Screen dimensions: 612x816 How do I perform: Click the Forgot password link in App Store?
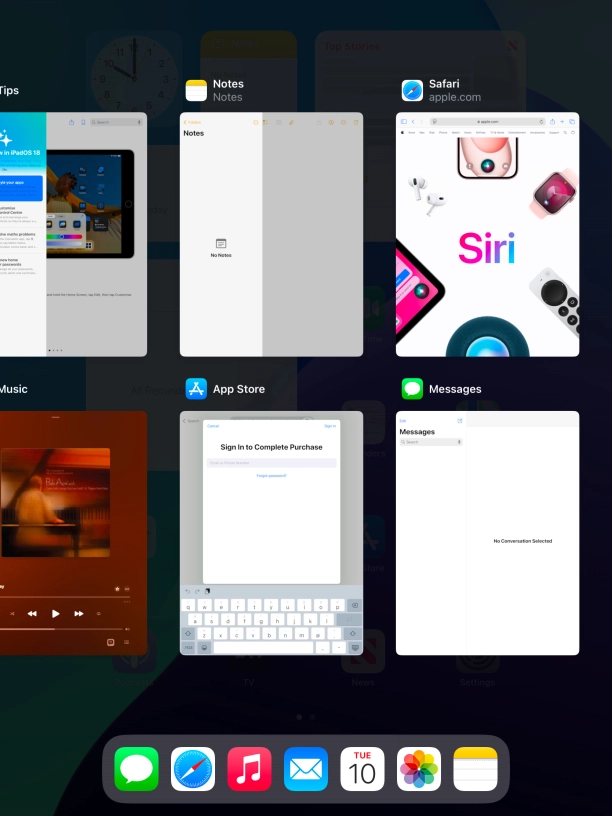271,475
